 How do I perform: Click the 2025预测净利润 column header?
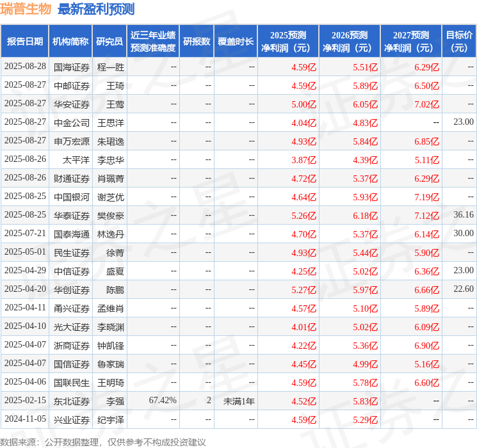(288, 42)
